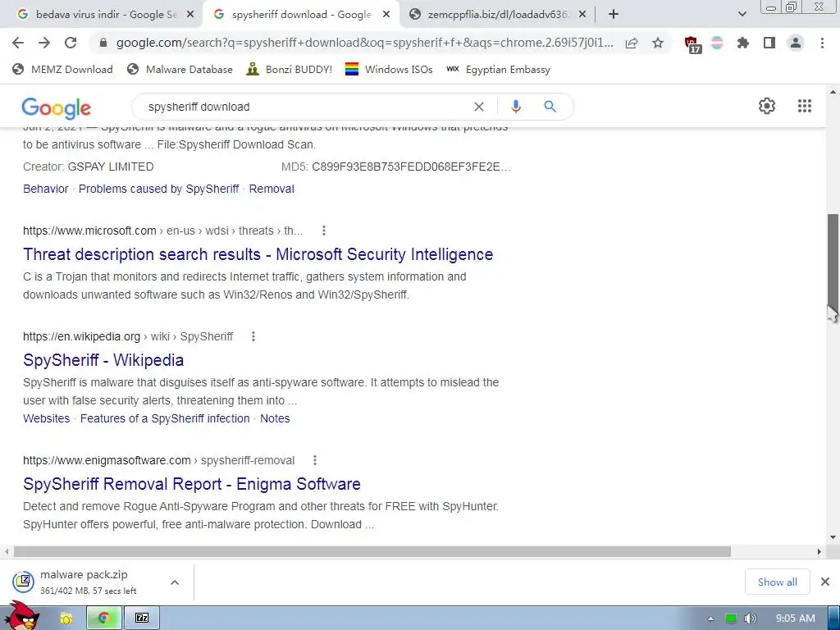Open Windows ISOs bookmark

coord(389,69)
